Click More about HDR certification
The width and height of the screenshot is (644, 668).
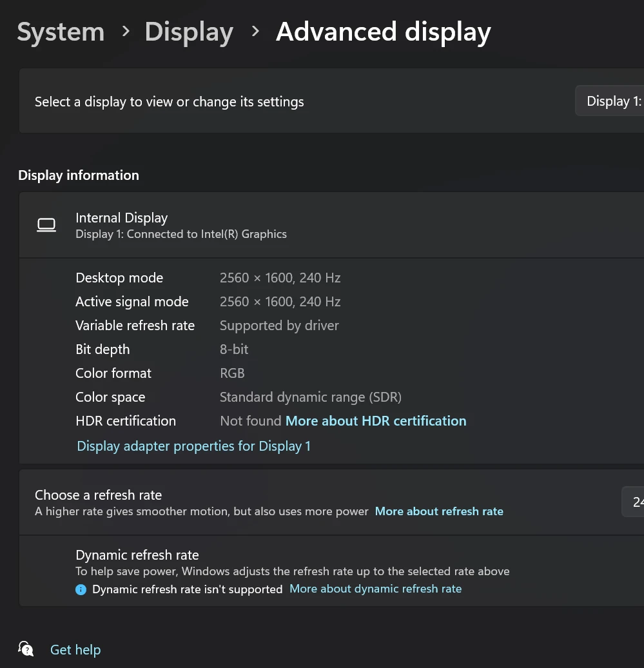click(376, 420)
